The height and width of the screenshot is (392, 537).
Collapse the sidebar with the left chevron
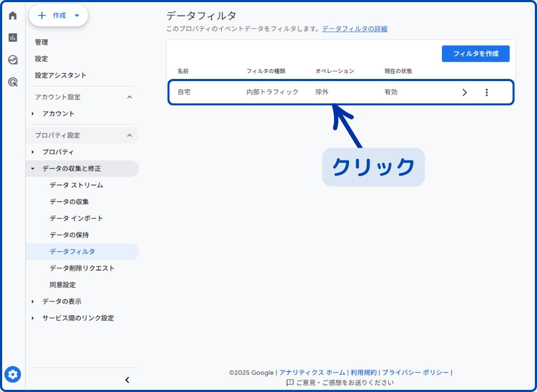pyautogui.click(x=127, y=380)
